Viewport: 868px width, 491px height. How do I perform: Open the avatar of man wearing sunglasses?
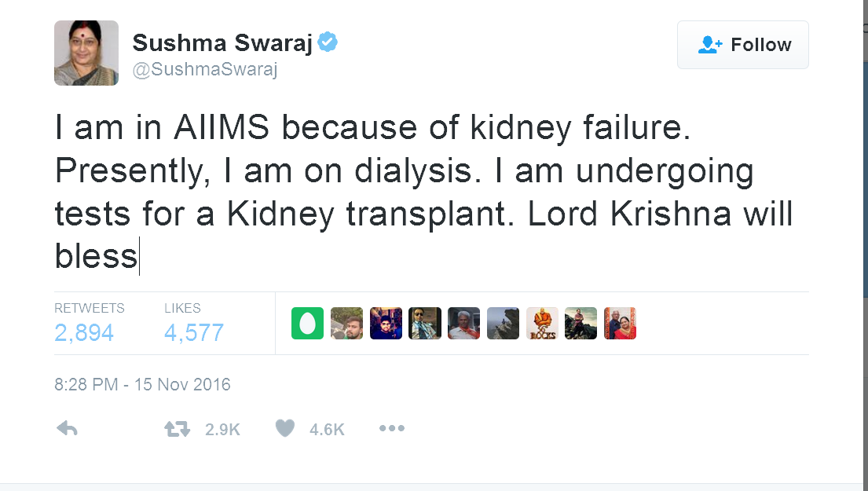point(425,323)
